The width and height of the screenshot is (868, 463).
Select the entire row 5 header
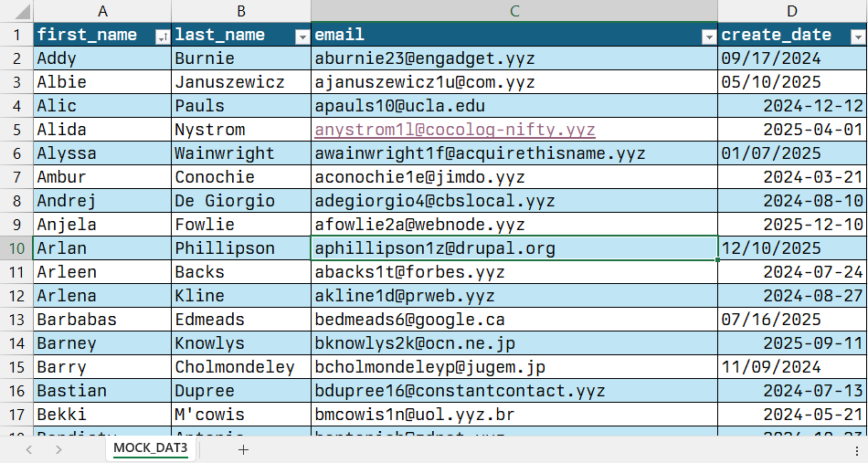click(16, 130)
